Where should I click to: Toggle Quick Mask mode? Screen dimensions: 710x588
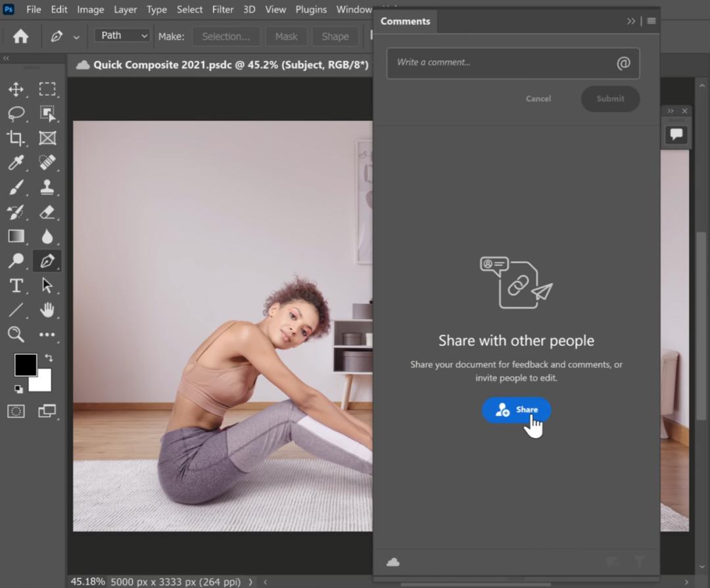[x=16, y=411]
